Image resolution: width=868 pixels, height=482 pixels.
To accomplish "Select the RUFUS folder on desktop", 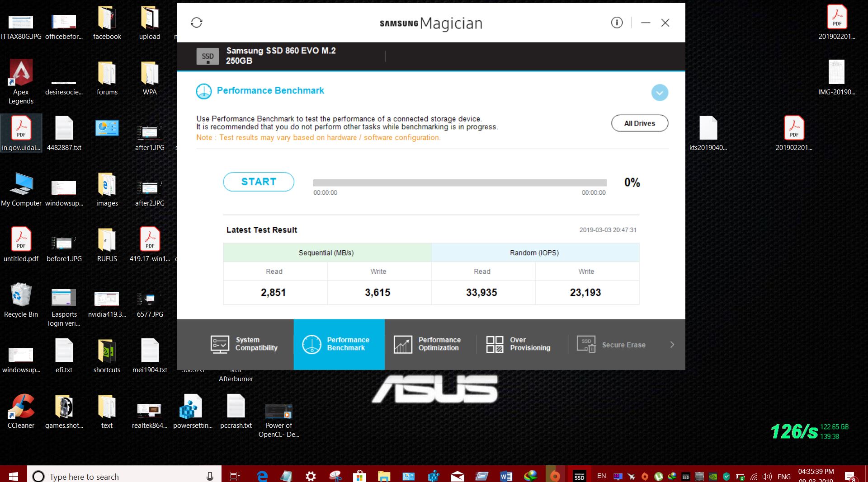I will point(107,244).
